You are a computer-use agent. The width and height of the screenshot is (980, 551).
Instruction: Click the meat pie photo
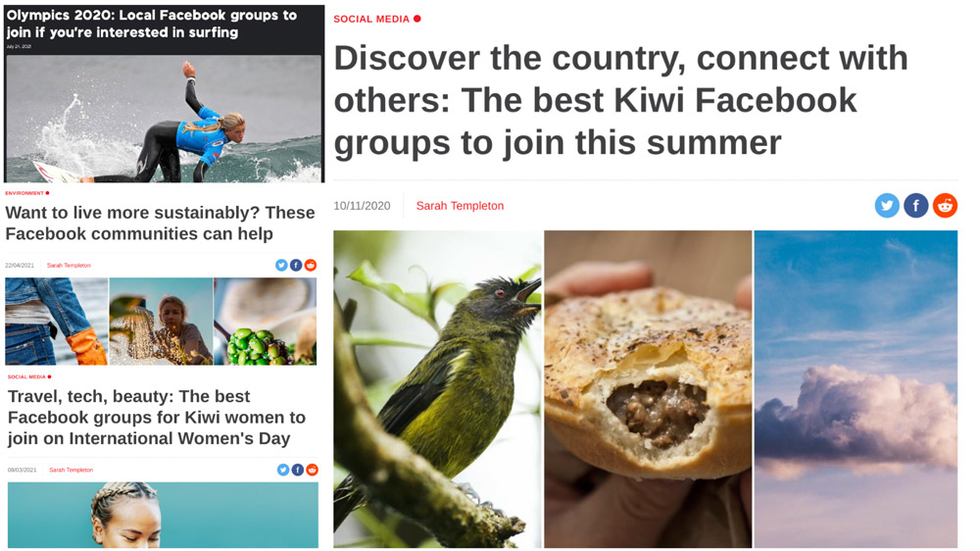(x=648, y=389)
